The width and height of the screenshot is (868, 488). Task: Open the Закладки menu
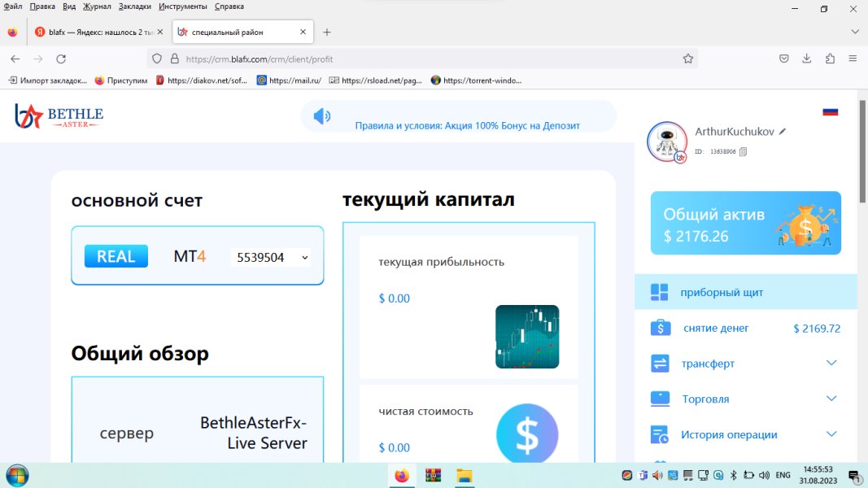click(134, 7)
